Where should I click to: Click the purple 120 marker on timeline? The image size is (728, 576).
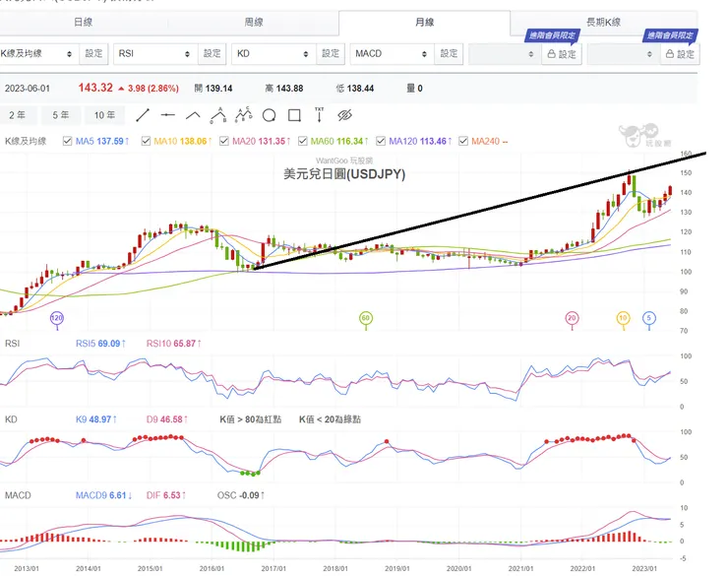pyautogui.click(x=56, y=318)
